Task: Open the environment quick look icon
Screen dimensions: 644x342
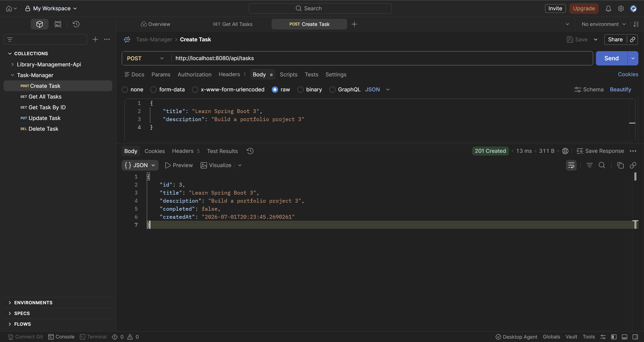Action: pos(636,24)
